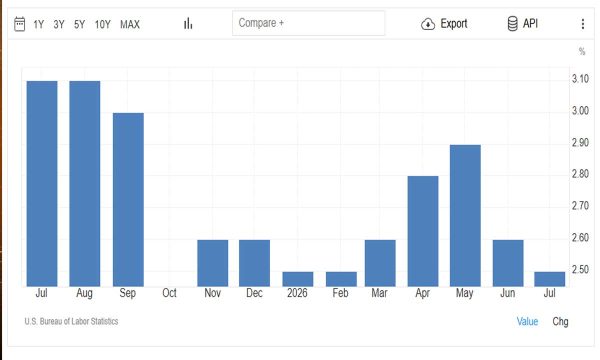
Task: Click the Apr bar at 2.80
Action: 423,231
